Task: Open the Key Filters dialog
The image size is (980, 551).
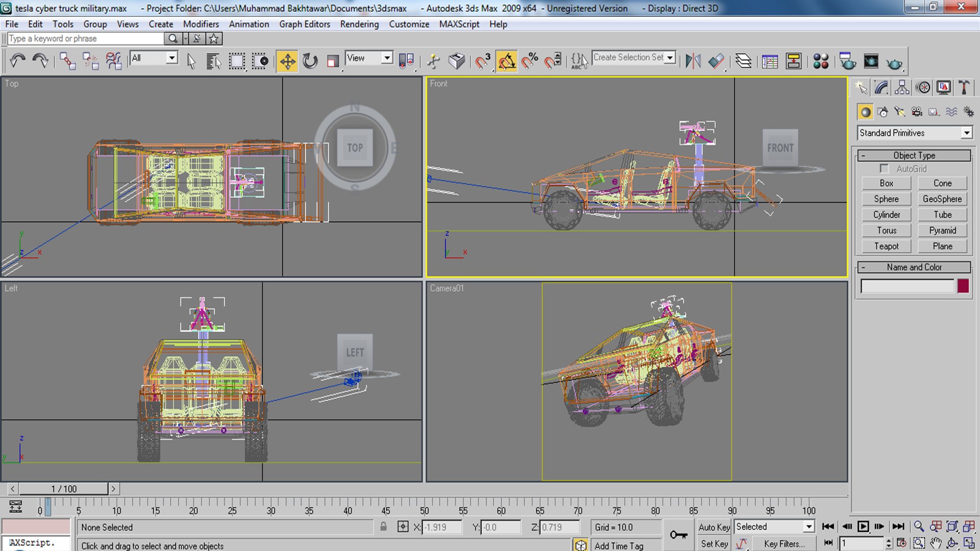Action: coord(785,544)
